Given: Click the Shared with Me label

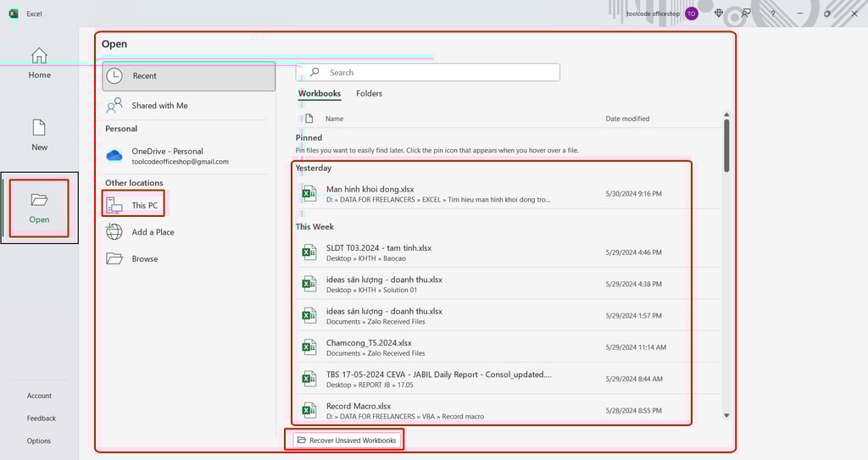Looking at the screenshot, I should (x=159, y=105).
